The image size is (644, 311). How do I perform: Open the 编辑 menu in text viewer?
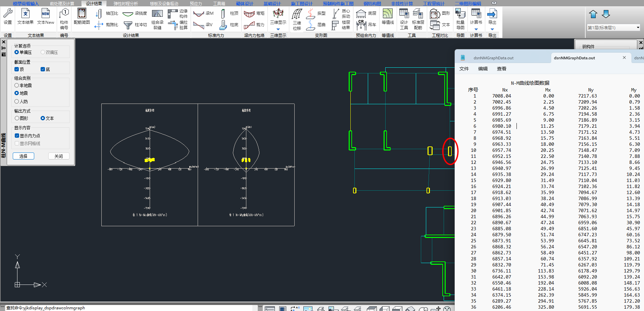[x=483, y=69]
